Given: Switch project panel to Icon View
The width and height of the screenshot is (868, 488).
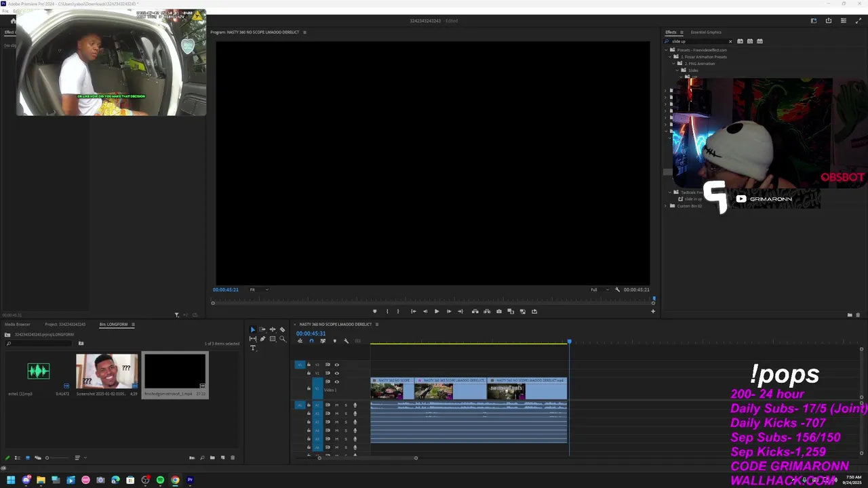Looking at the screenshot, I should click(28, 457).
